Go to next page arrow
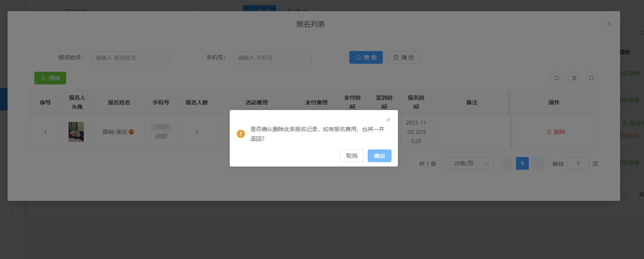This screenshot has height=259, width=644. 538,163
